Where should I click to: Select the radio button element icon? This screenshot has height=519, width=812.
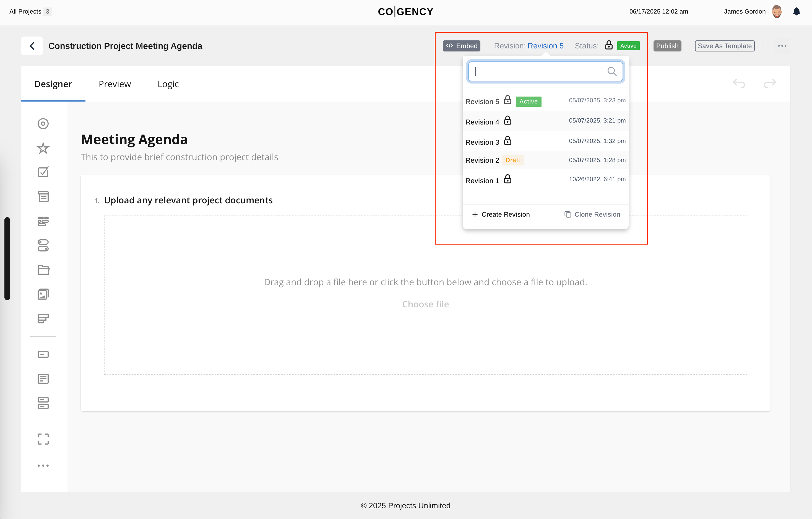point(43,124)
